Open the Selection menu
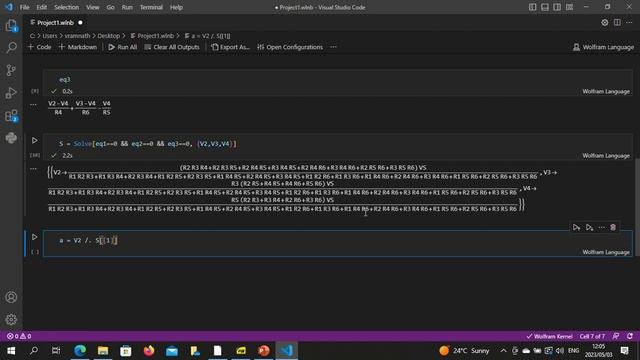This screenshot has width=640, height=360. 67,7
